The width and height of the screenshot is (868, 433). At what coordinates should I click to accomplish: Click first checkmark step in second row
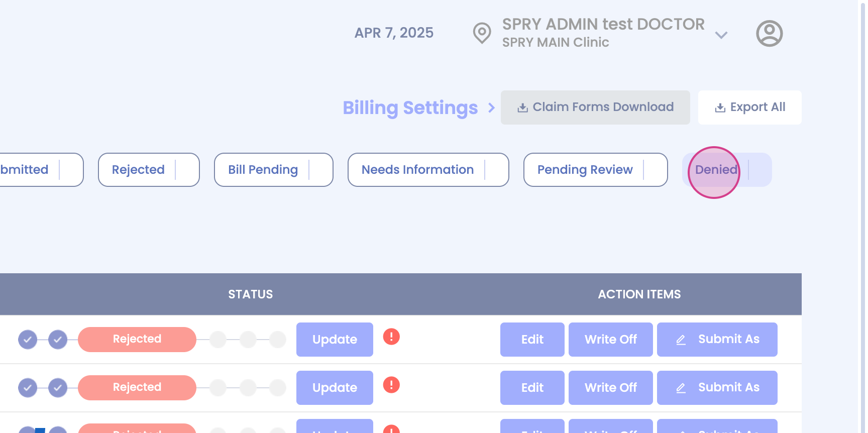(x=28, y=388)
